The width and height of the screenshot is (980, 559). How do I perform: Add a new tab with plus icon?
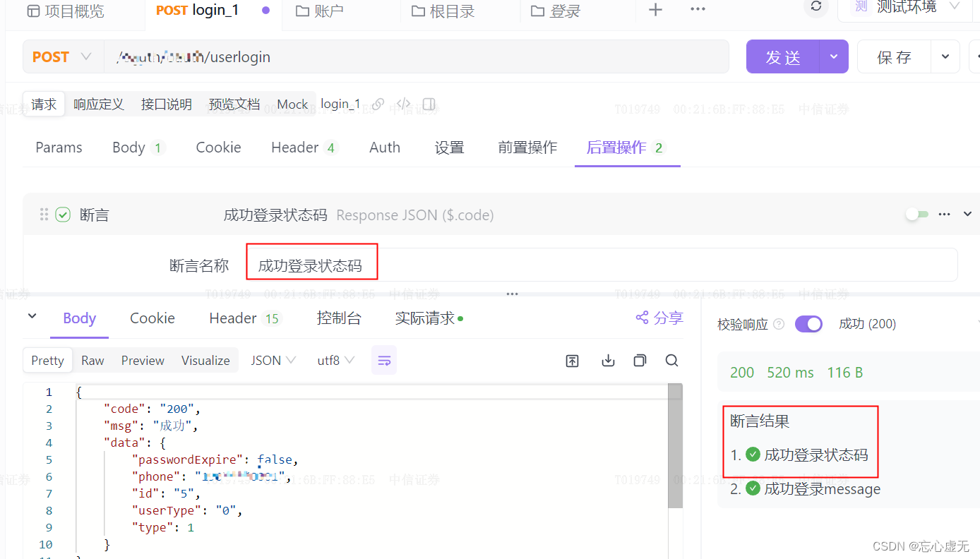pyautogui.click(x=655, y=10)
